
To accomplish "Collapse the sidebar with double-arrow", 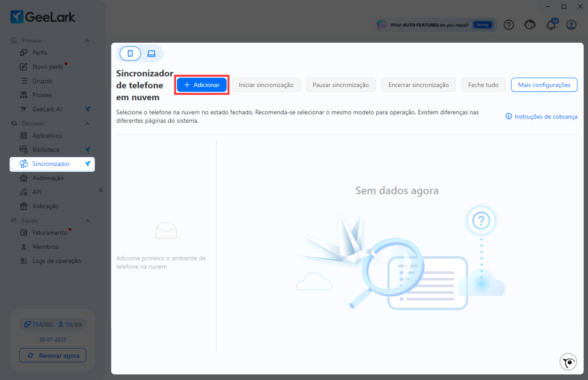I will 101,190.
